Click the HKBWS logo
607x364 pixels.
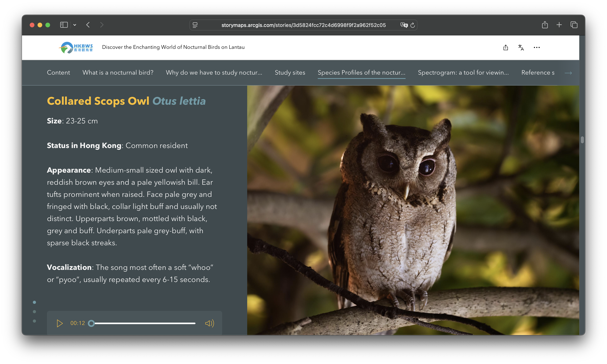(x=76, y=47)
